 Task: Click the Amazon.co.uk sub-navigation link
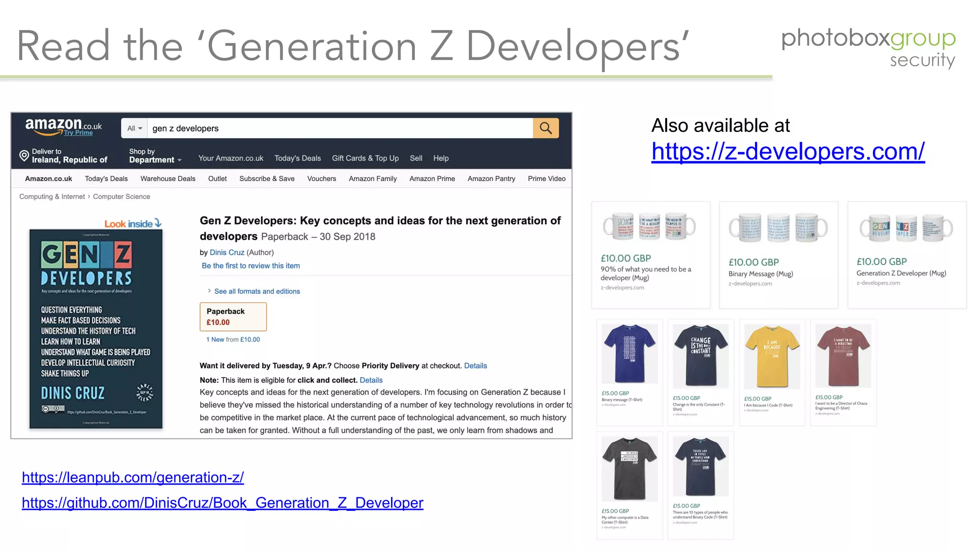click(48, 178)
